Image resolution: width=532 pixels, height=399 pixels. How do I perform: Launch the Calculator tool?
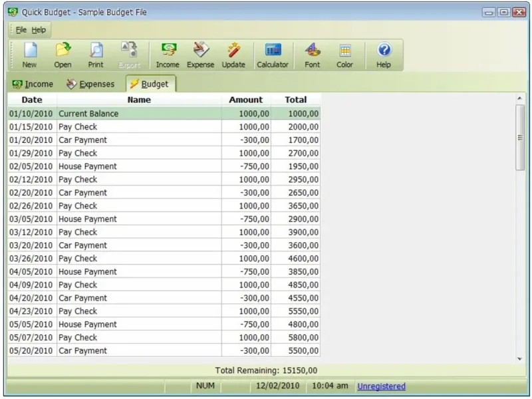273,55
